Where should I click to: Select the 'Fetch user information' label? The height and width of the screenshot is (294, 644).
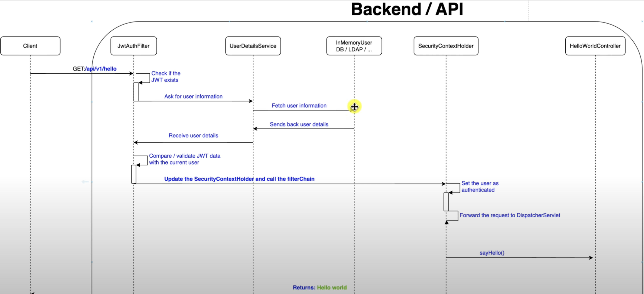pyautogui.click(x=299, y=105)
